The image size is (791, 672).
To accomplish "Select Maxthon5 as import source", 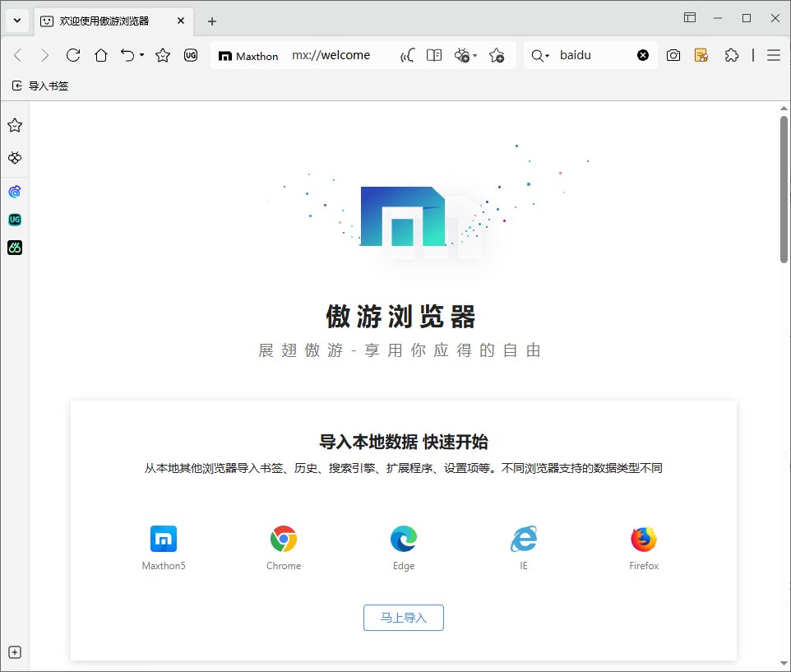I will point(164,548).
